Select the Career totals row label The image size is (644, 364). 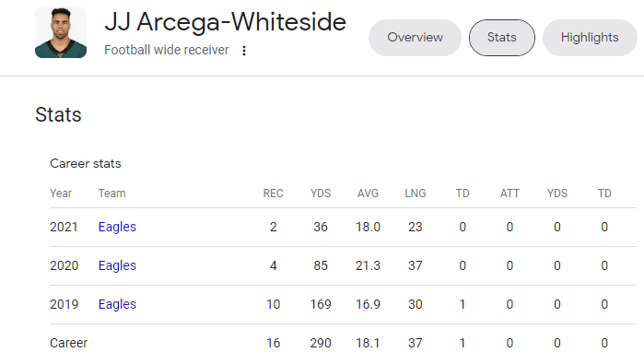click(68, 343)
